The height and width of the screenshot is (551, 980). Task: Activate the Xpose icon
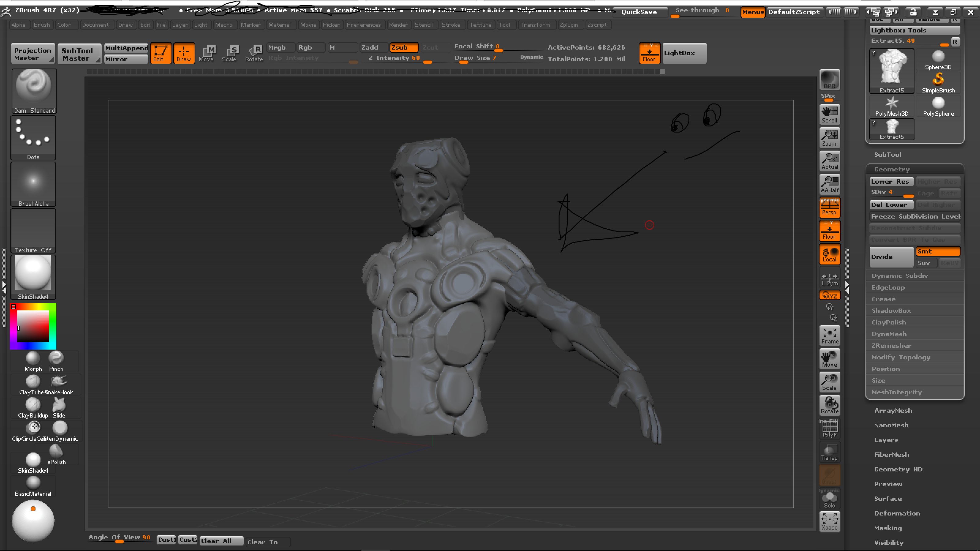(x=829, y=521)
